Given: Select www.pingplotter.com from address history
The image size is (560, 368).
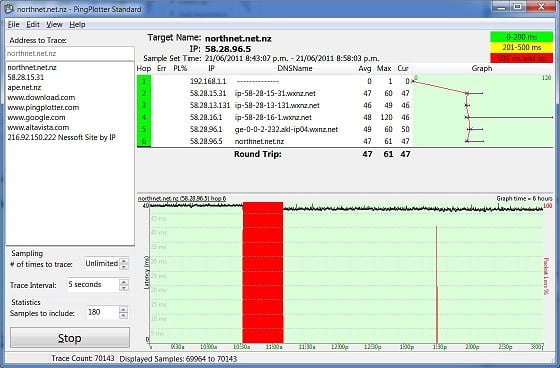Looking at the screenshot, I should [43, 107].
